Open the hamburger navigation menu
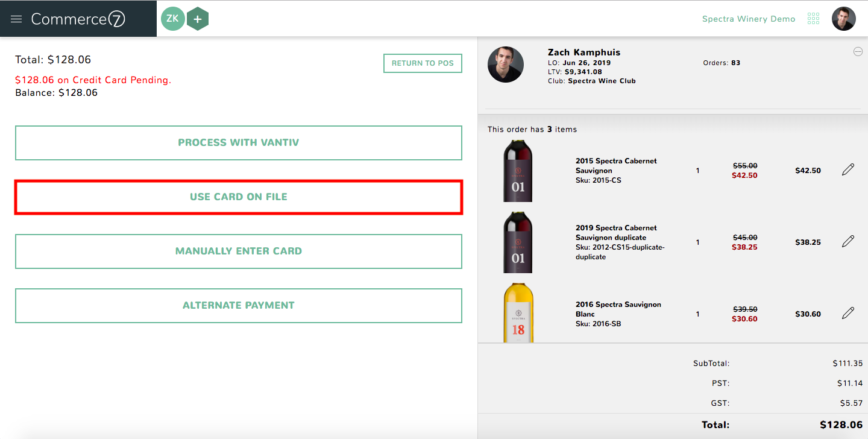868x439 pixels. pos(16,19)
